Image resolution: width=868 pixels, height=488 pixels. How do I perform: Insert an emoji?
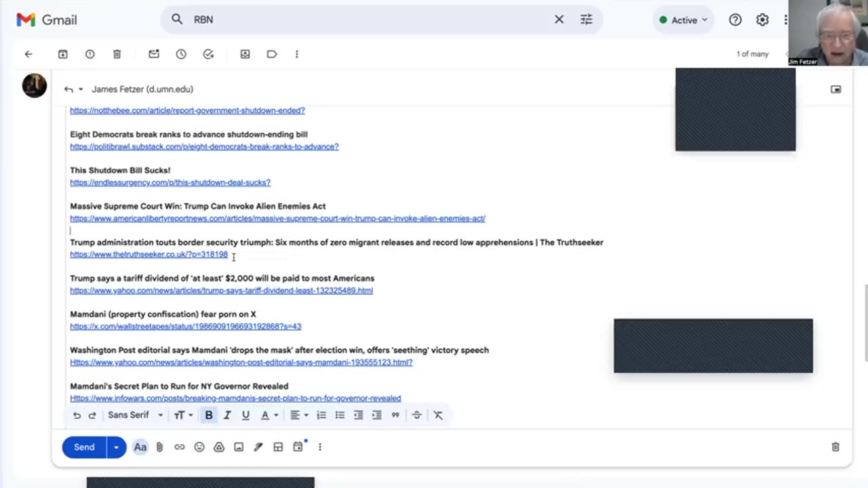(x=199, y=447)
